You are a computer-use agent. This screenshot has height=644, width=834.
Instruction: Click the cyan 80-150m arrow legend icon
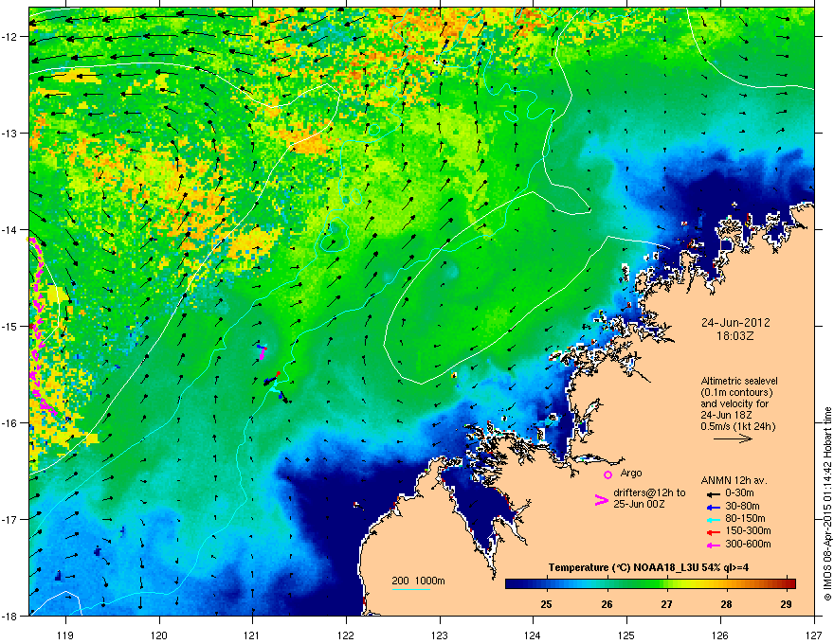click(x=712, y=519)
